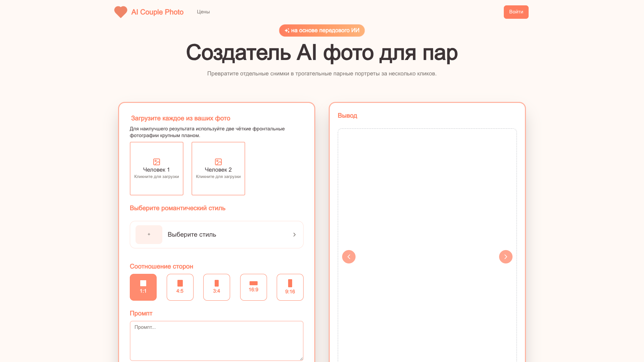
Task: Select the 4:5 aspect ratio
Action: (x=180, y=287)
